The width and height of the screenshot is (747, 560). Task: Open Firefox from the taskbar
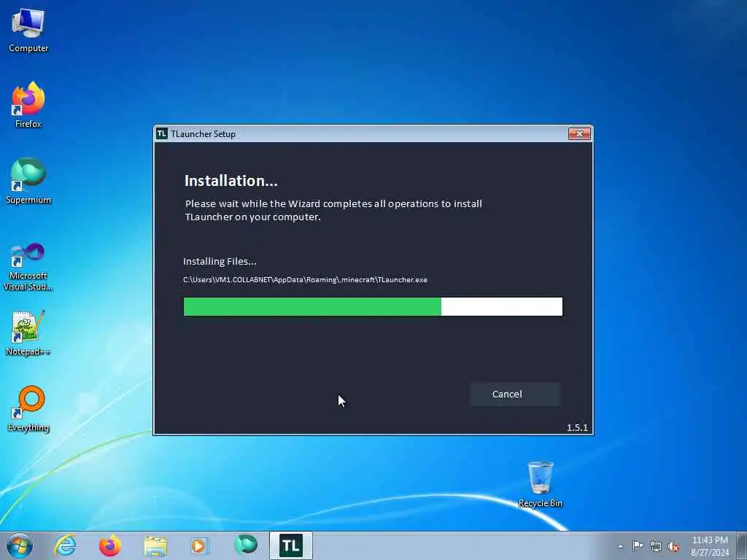tap(110, 545)
